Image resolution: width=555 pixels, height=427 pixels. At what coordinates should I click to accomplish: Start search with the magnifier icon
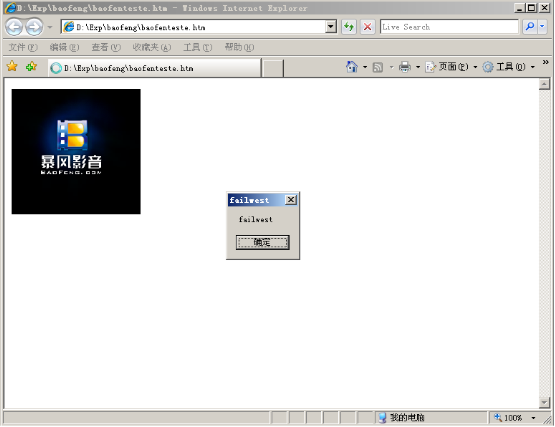point(530,27)
